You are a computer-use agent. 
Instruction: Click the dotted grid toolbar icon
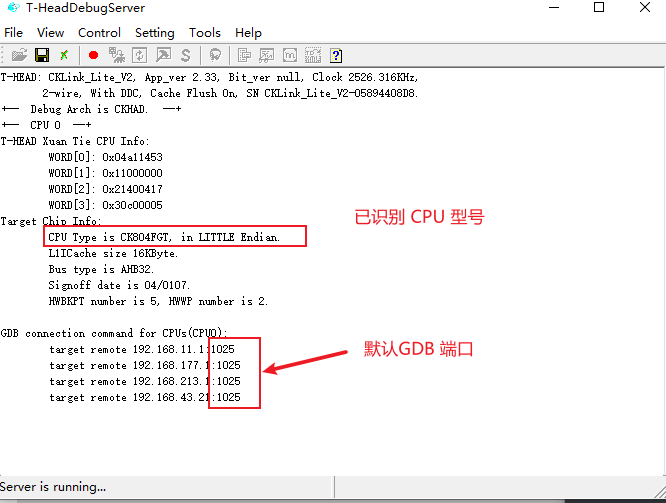click(313, 55)
